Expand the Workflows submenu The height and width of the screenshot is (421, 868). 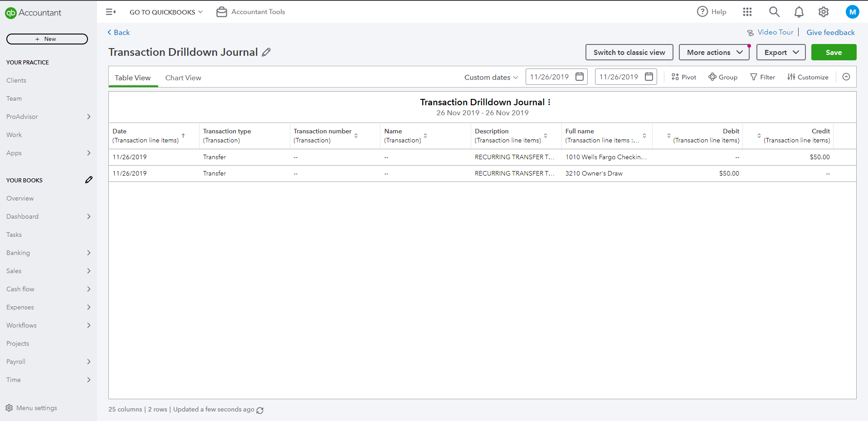[89, 325]
